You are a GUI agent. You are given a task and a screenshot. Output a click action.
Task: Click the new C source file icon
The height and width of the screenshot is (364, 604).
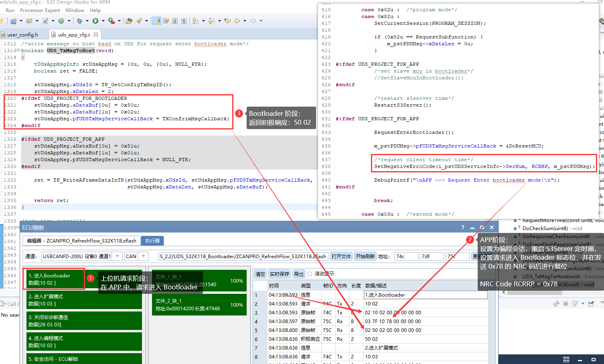[x=45, y=21]
